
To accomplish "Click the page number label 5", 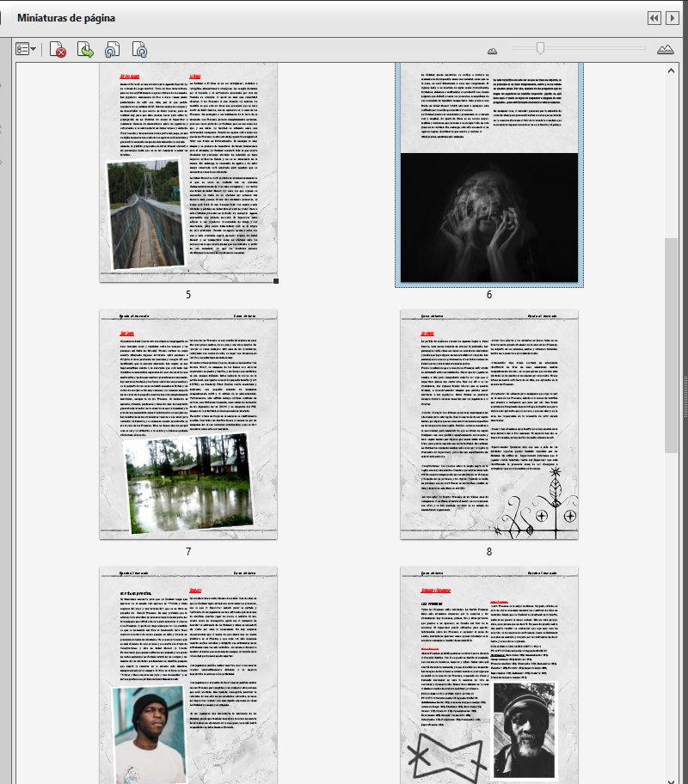I will coord(188,295).
